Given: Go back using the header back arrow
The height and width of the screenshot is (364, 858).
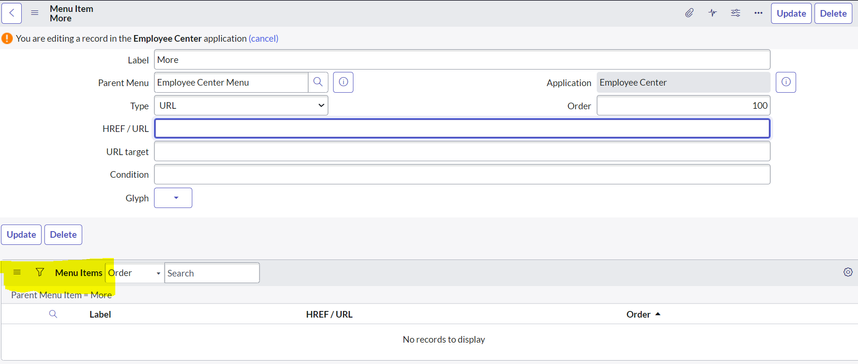Looking at the screenshot, I should pyautogui.click(x=12, y=13).
